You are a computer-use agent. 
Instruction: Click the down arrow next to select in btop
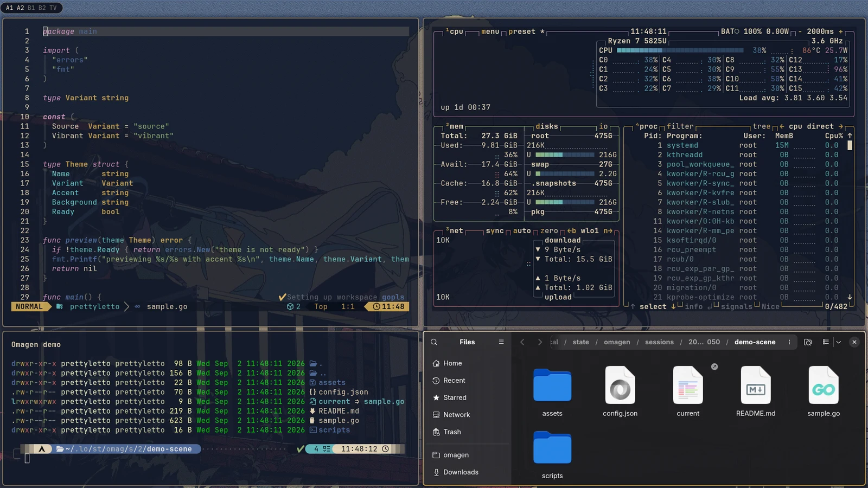click(673, 307)
